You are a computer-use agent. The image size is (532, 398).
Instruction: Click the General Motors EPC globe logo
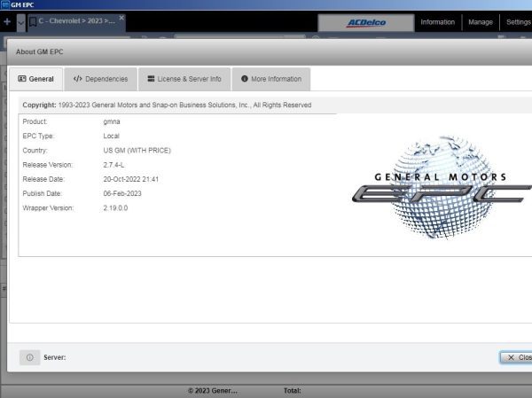coord(441,187)
